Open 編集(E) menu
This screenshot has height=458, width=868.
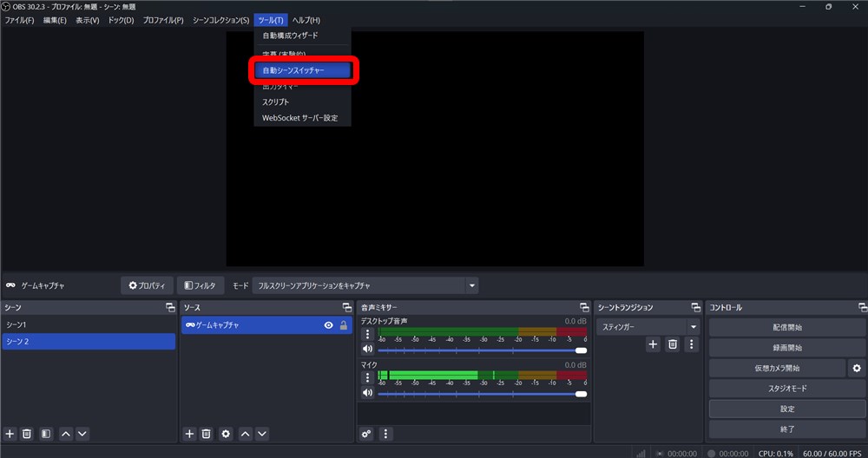coord(55,21)
